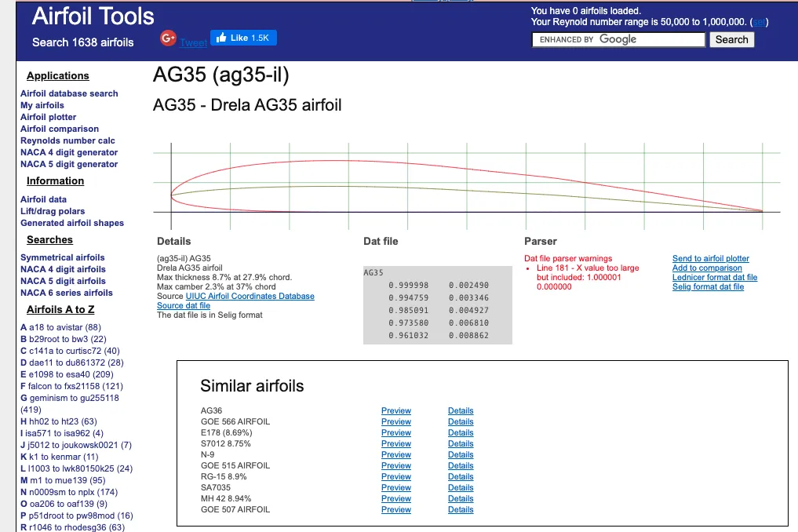Open the Airfoil plotter sidebar item
The height and width of the screenshot is (532, 798).
[49, 117]
